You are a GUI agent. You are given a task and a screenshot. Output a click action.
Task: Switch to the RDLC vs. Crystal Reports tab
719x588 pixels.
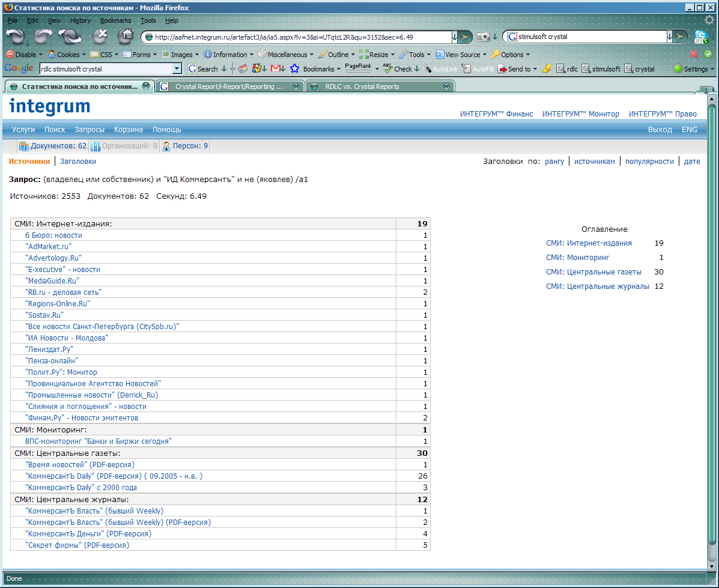[380, 86]
